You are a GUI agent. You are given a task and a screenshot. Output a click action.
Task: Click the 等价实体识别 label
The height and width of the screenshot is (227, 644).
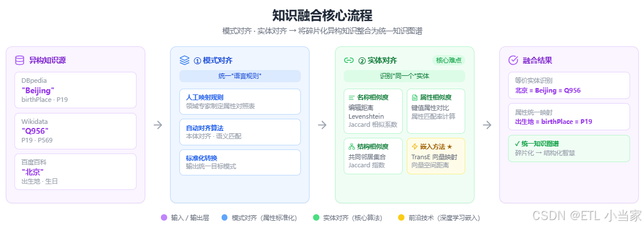point(534,80)
